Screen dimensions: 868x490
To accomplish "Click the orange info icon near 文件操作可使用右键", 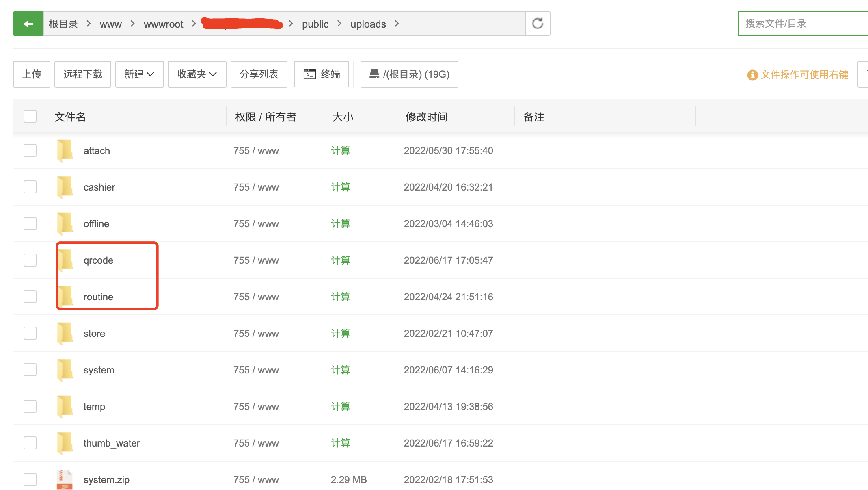I will click(752, 75).
